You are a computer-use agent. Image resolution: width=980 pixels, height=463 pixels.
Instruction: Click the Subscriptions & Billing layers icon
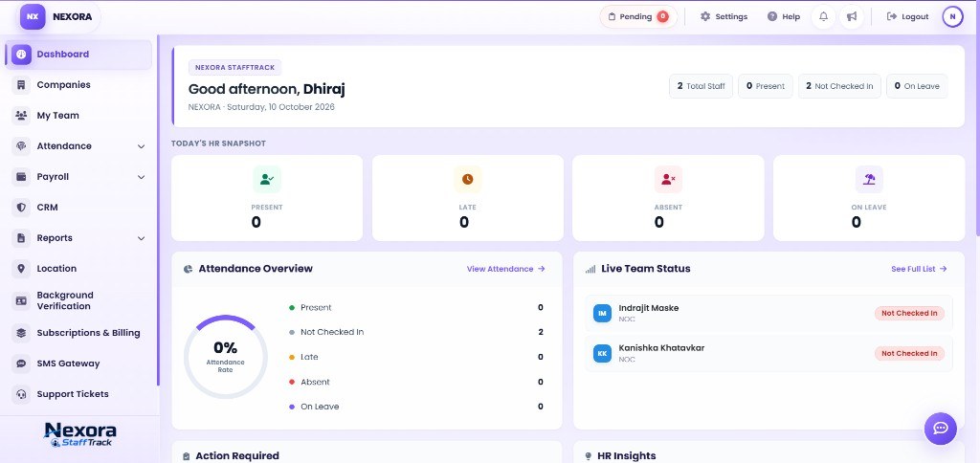coord(21,333)
